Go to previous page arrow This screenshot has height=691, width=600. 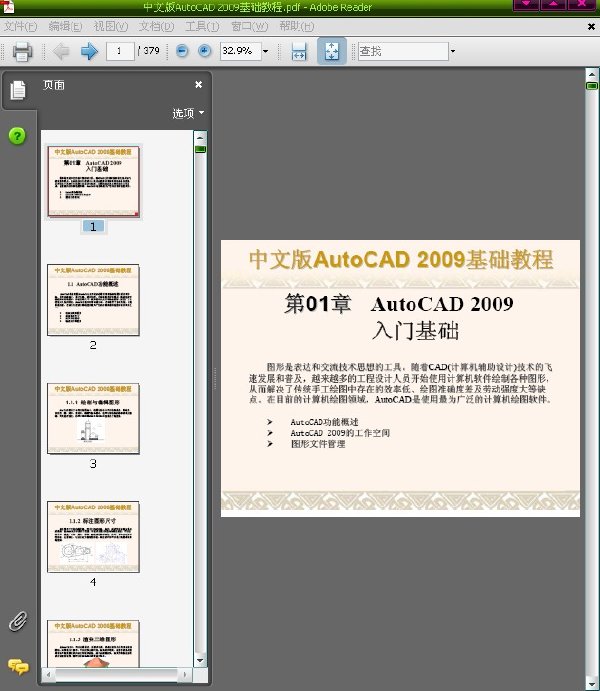(x=61, y=51)
